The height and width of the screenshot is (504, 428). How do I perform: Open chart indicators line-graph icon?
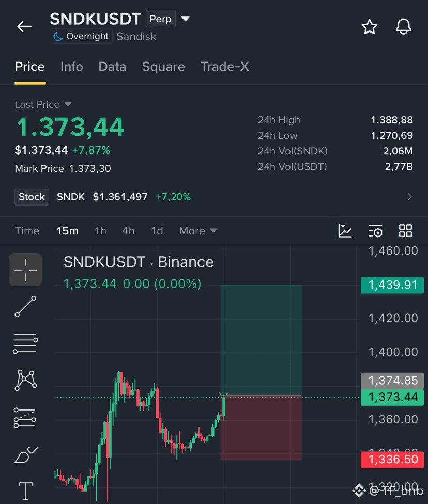click(x=345, y=231)
